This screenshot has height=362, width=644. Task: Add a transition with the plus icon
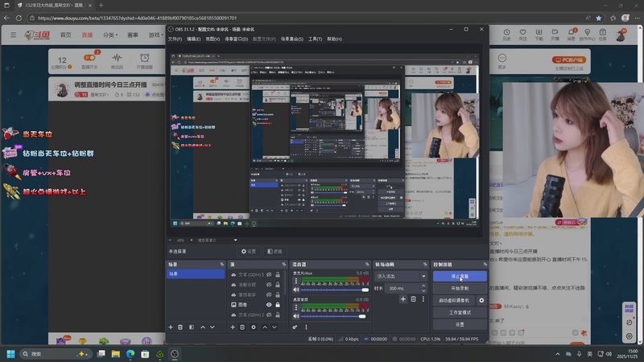tap(403, 299)
